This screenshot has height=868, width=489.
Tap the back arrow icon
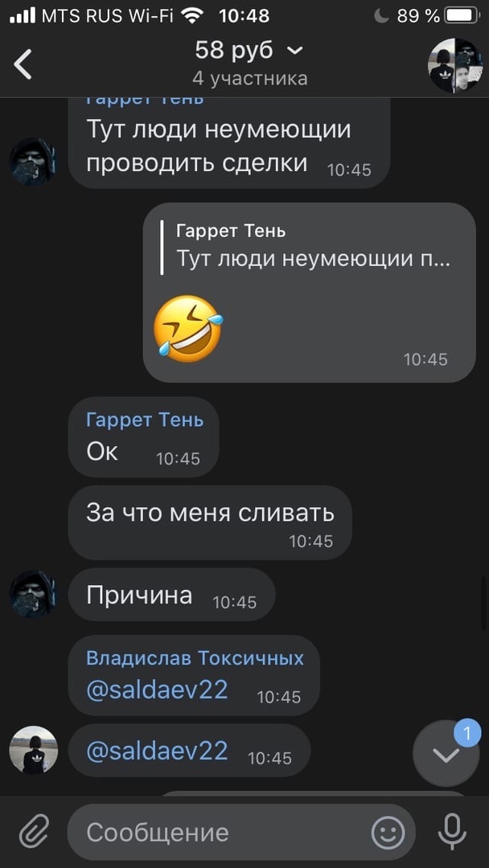23,64
